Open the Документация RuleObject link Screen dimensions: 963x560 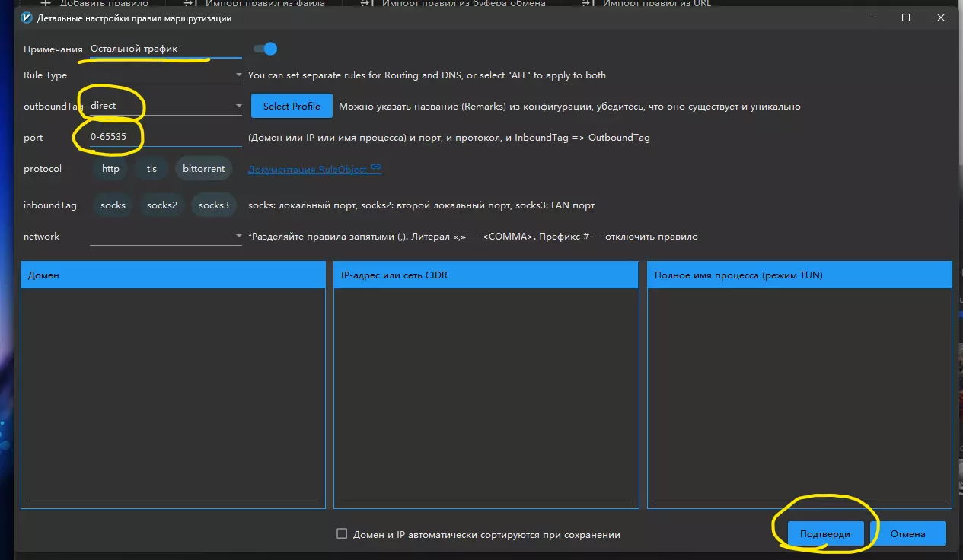[x=308, y=169]
